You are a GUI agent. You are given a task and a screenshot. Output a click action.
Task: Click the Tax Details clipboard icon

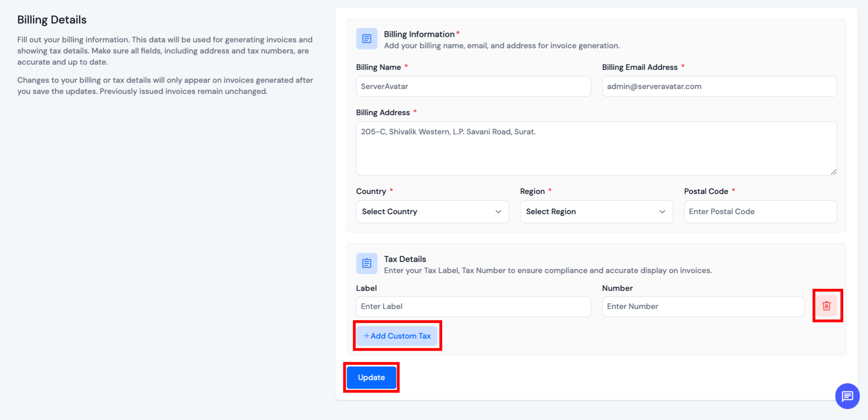click(x=366, y=263)
